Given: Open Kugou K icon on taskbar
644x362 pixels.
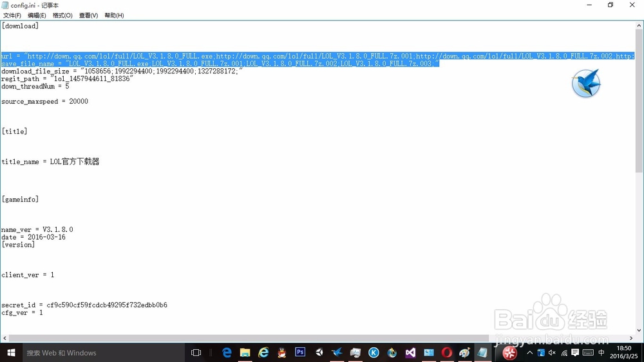Looking at the screenshot, I should click(x=374, y=352).
